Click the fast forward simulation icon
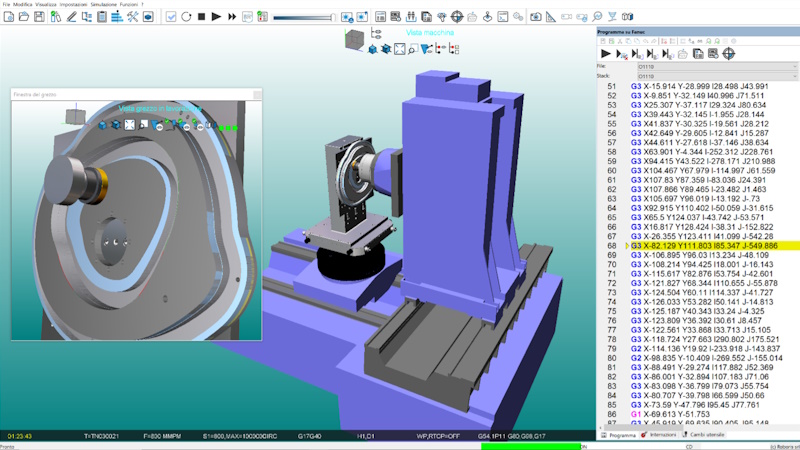The image size is (800, 450). click(x=233, y=17)
